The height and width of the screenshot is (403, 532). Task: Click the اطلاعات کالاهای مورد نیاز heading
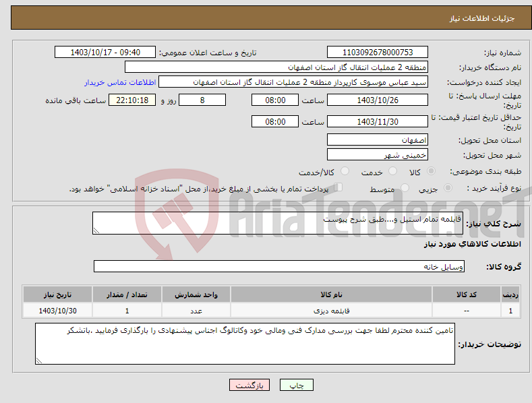[x=472, y=244]
